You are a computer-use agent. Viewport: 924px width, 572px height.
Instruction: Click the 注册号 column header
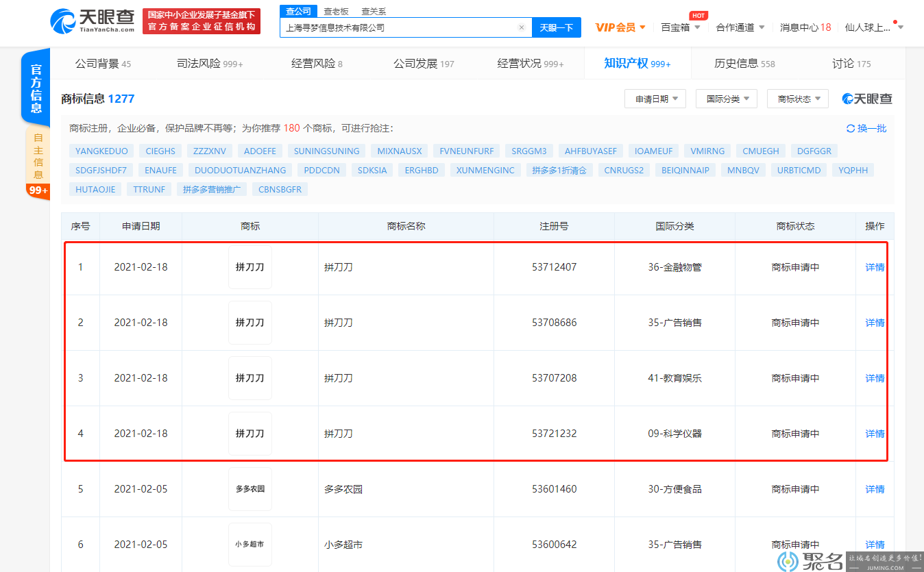click(554, 226)
